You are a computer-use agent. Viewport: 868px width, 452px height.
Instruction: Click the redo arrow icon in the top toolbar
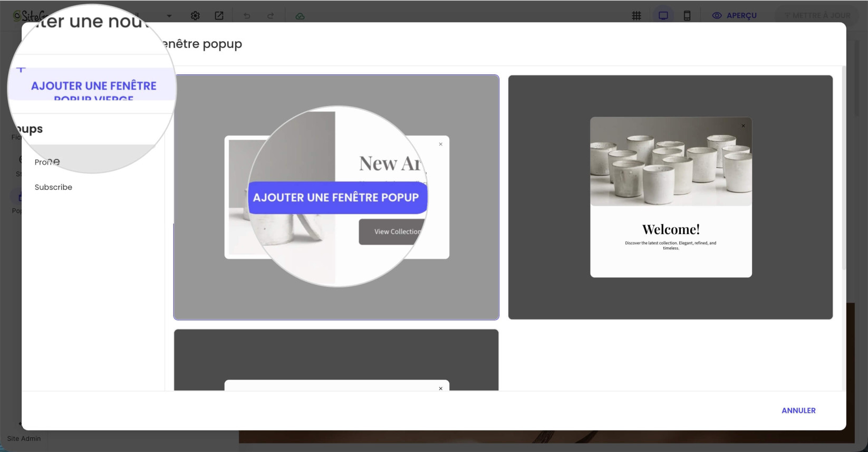[271, 16]
